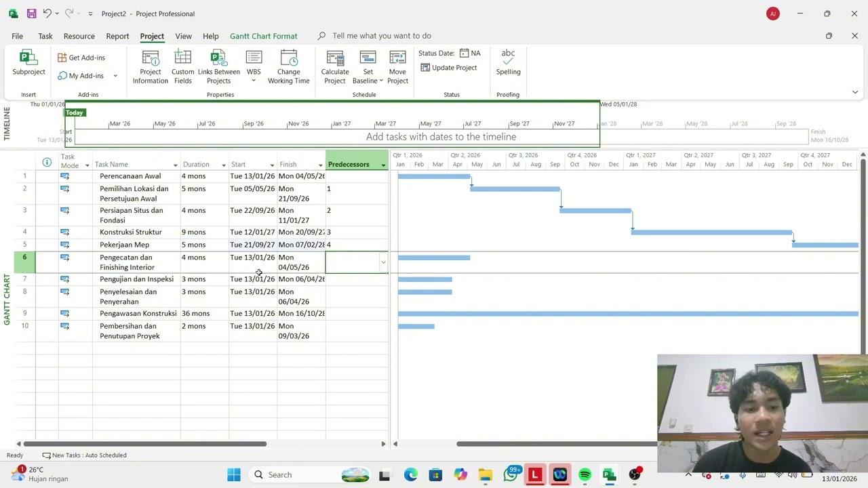
Task: Switch to the View tab
Action: tap(183, 36)
